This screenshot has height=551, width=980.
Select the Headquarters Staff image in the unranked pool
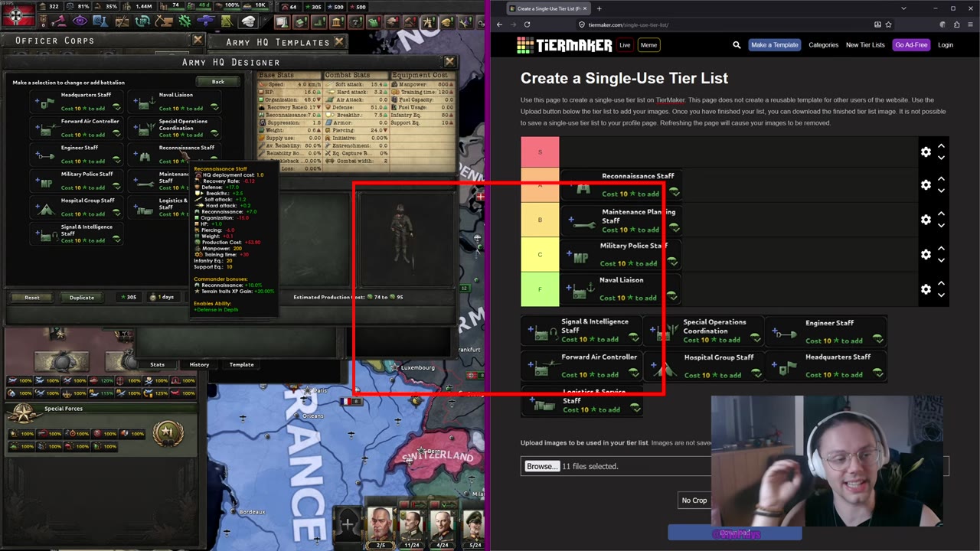[826, 366]
